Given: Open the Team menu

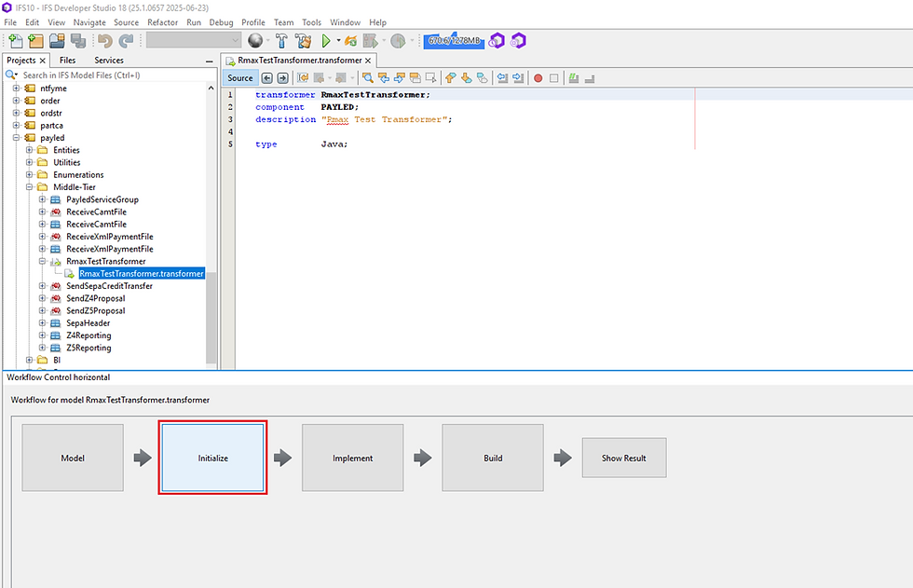Looking at the screenshot, I should pos(283,22).
